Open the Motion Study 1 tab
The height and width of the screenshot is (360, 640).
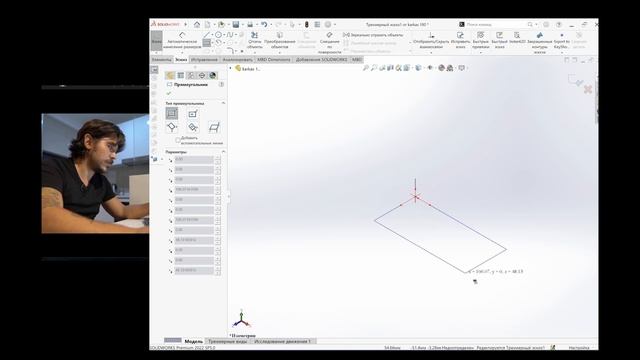coord(282,341)
